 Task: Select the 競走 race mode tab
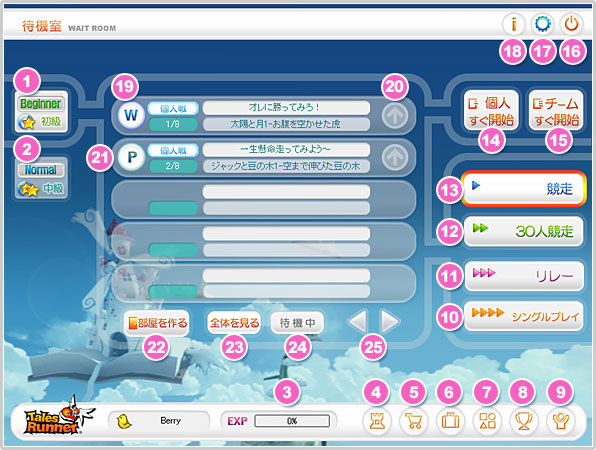[x=524, y=189]
